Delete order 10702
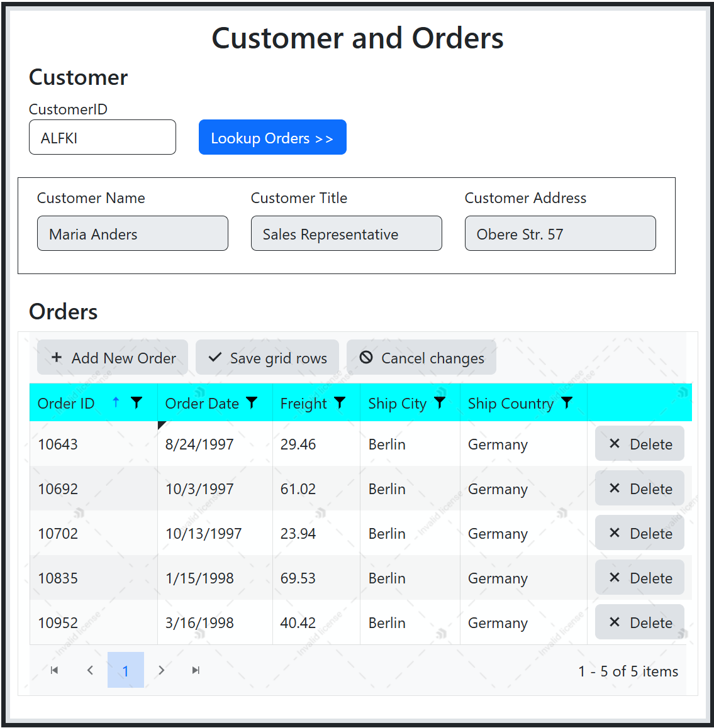Screen dimensions: 714x728 [639, 532]
